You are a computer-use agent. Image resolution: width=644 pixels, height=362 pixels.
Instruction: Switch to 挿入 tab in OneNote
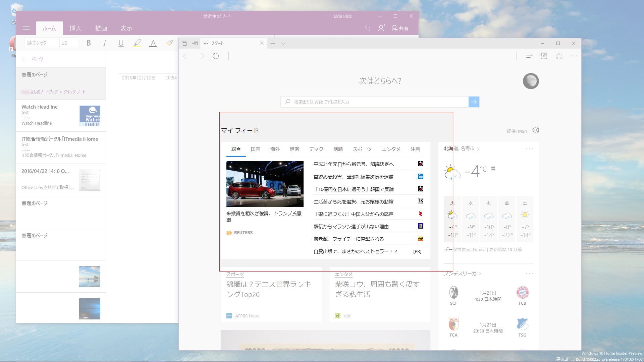[75, 28]
